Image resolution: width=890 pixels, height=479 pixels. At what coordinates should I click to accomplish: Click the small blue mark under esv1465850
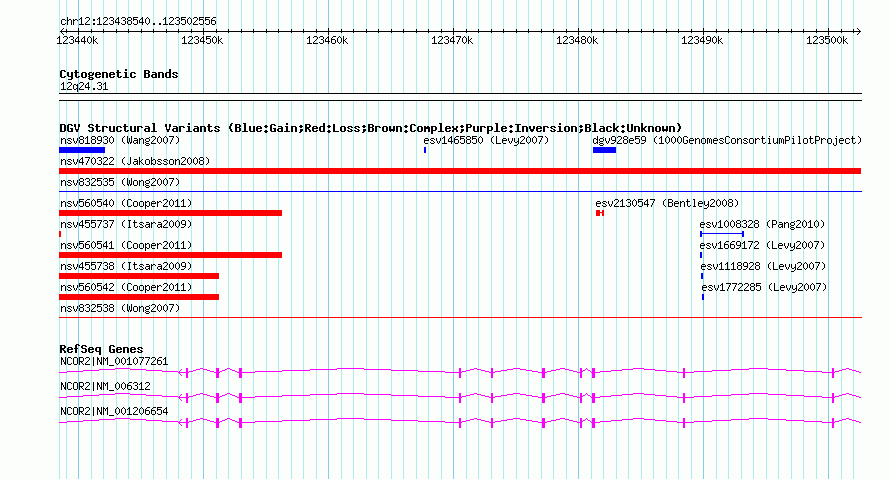[x=425, y=150]
